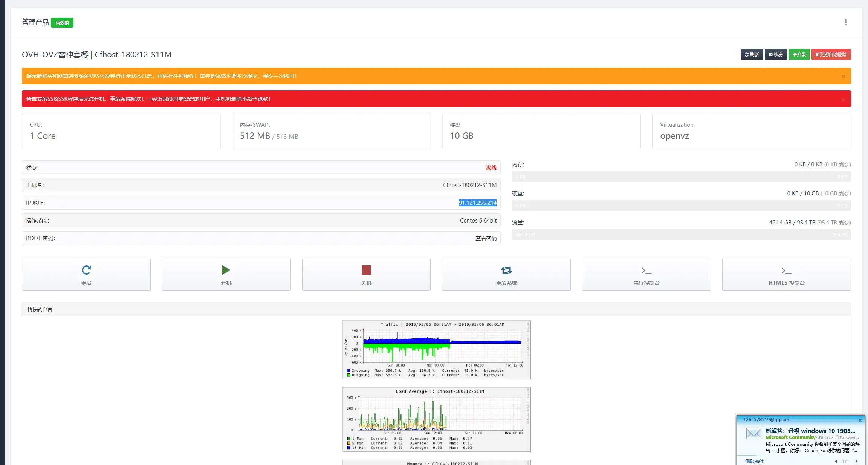Viewport: 868px width, 465px height.
Task: Click the 内存 usage progress bar
Action: (681, 176)
